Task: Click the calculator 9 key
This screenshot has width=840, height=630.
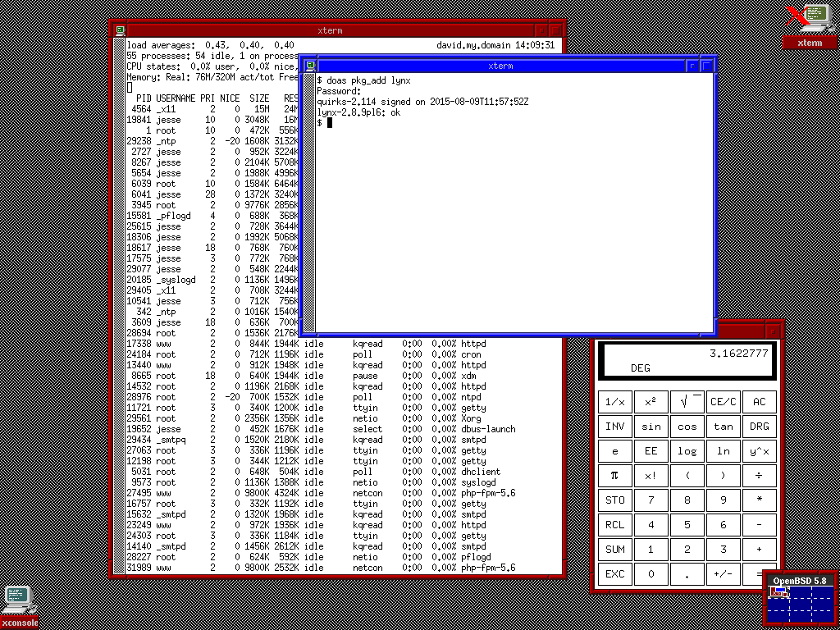Action: (x=724, y=500)
